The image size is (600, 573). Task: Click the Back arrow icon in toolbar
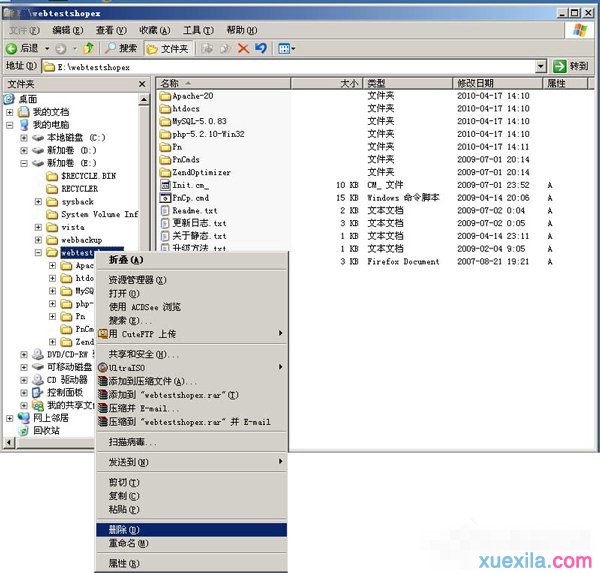[x=11, y=49]
